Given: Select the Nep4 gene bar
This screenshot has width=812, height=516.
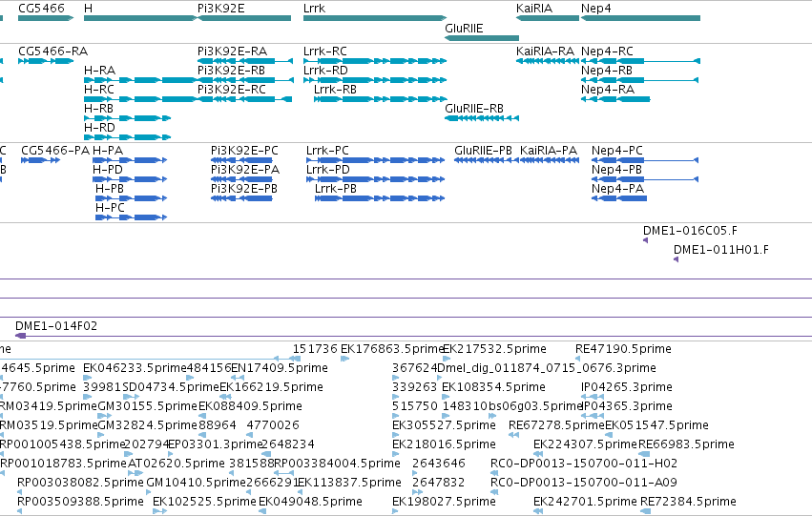Looking at the screenshot, I should tap(640, 18).
